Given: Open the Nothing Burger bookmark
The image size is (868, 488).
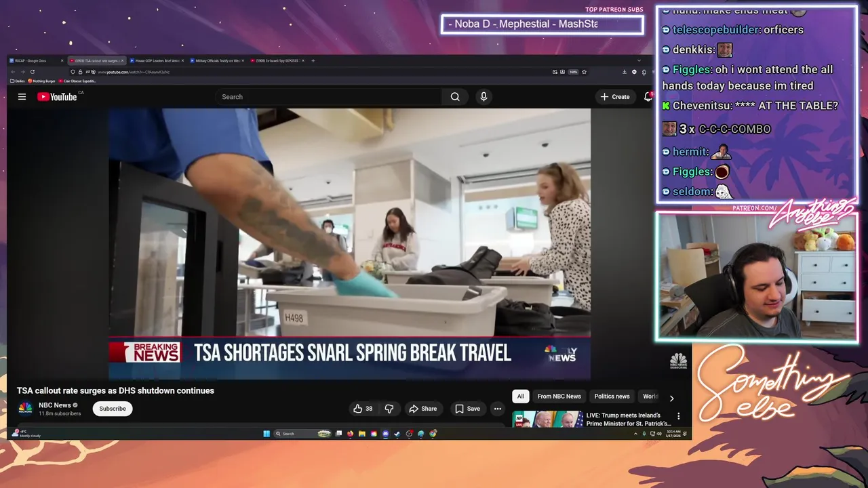Looking at the screenshot, I should tap(43, 81).
